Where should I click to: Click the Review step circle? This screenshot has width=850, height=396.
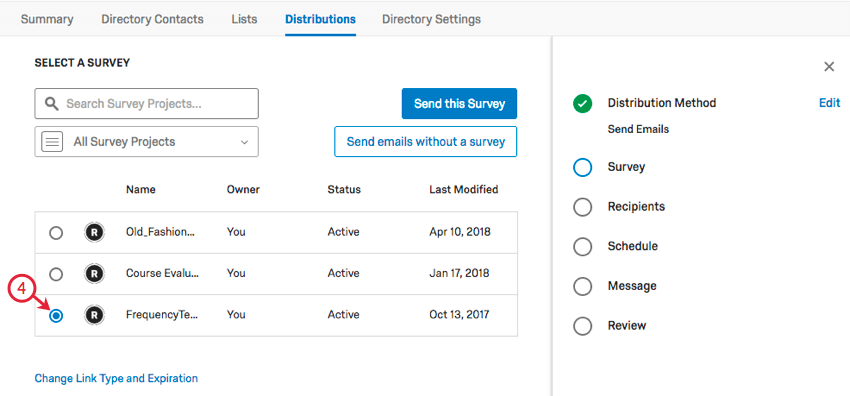click(x=582, y=326)
